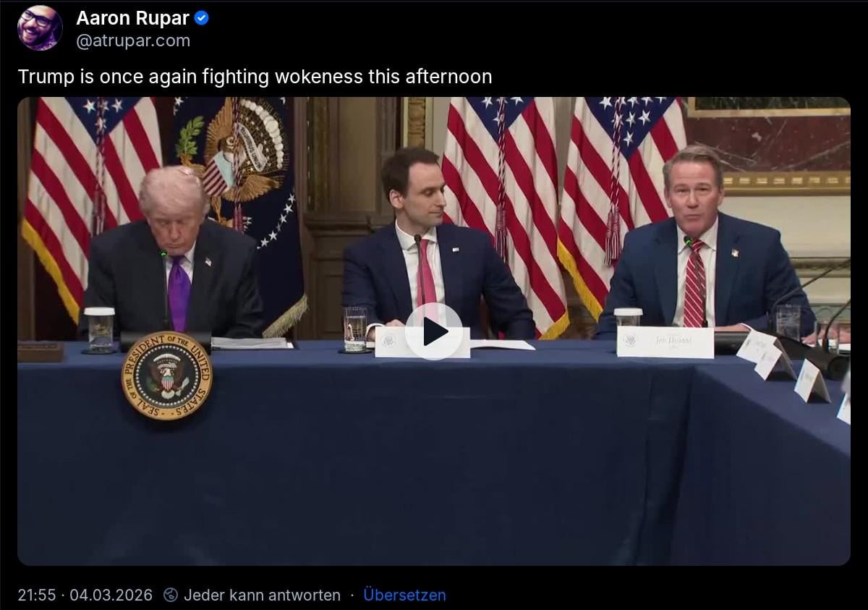Click the blue verified badge
The width and height of the screenshot is (868, 610).
tap(202, 19)
